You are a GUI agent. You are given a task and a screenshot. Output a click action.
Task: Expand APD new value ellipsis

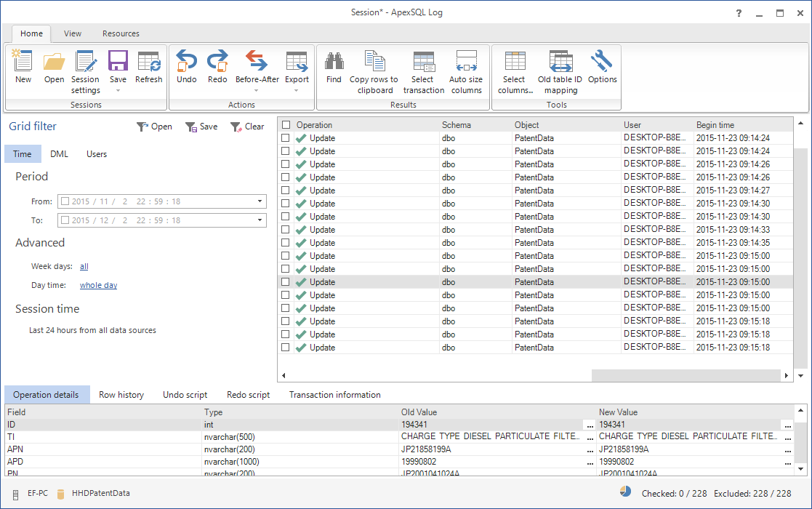coord(788,462)
